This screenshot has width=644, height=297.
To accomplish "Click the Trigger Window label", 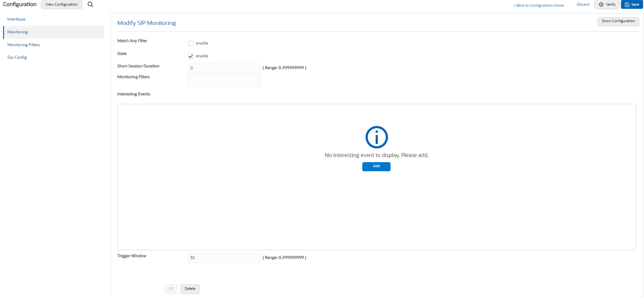I will click(132, 256).
